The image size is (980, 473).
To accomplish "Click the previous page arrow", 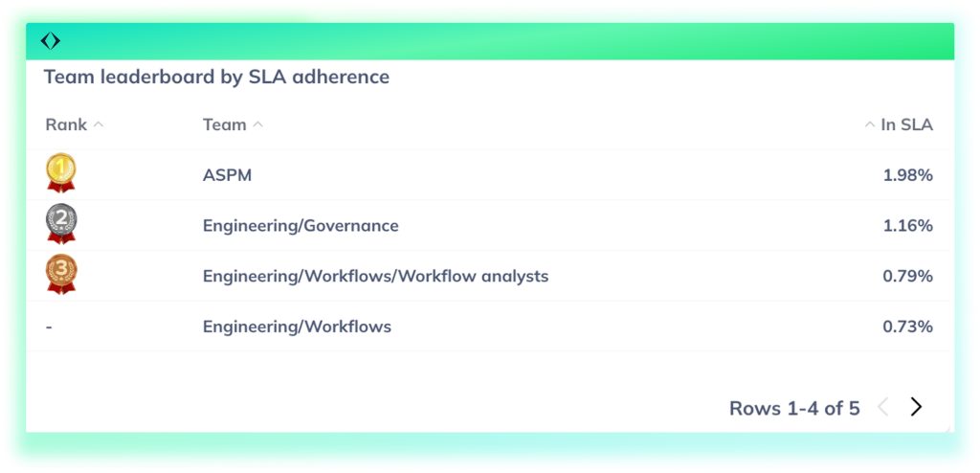I will [882, 407].
